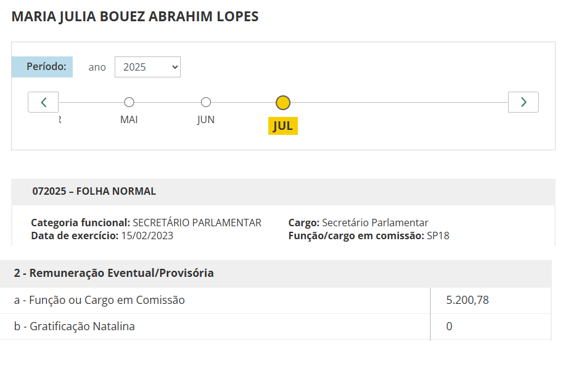Select the MAI circle on the timeline

129,102
